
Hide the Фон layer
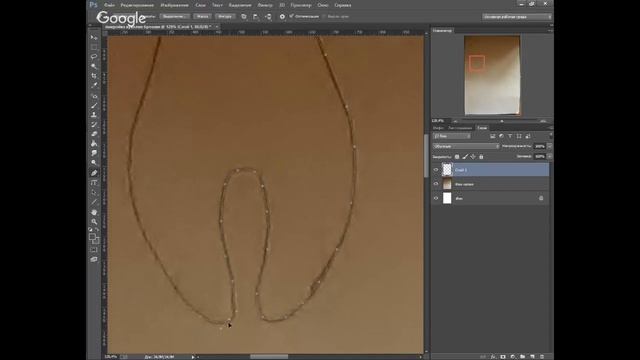pos(436,198)
